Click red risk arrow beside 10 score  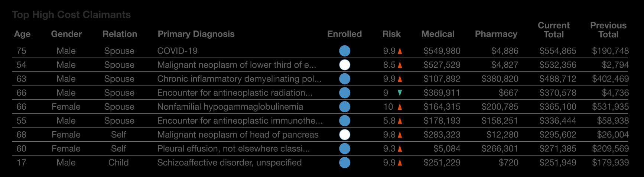click(x=400, y=107)
